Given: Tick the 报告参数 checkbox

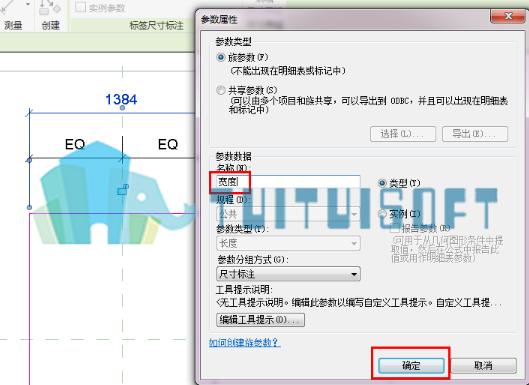Looking at the screenshot, I should (395, 228).
